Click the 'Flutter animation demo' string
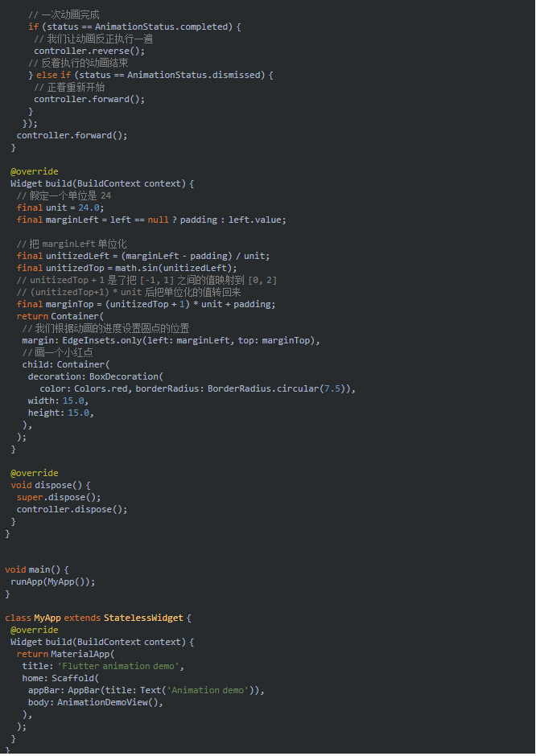Screen dimensions: 536x756 [x=118, y=666]
